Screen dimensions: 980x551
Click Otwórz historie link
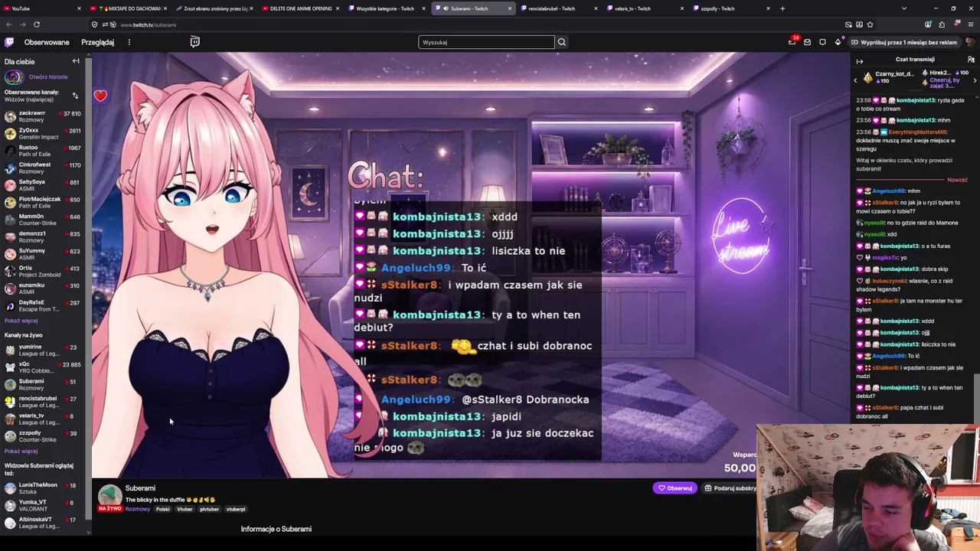click(48, 77)
